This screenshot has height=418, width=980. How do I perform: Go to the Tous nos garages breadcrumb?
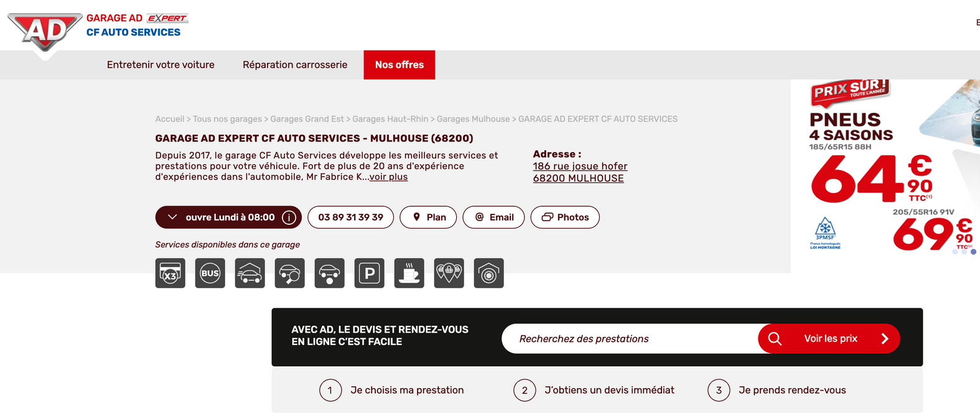point(227,119)
